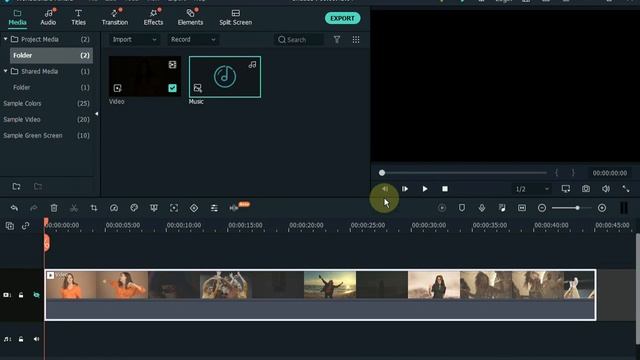Screen dimensions: 640x360
Task: Open the 1/2 preview quality dropdown
Action: [x=532, y=189]
